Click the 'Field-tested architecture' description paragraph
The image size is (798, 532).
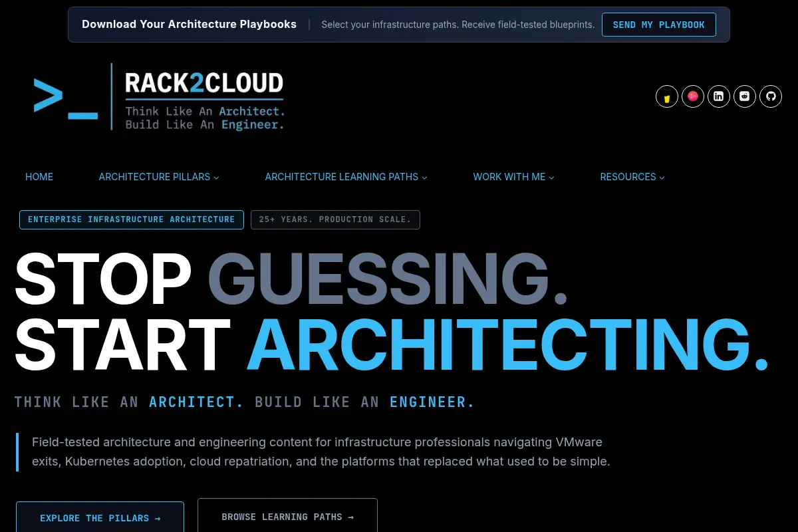coord(321,452)
